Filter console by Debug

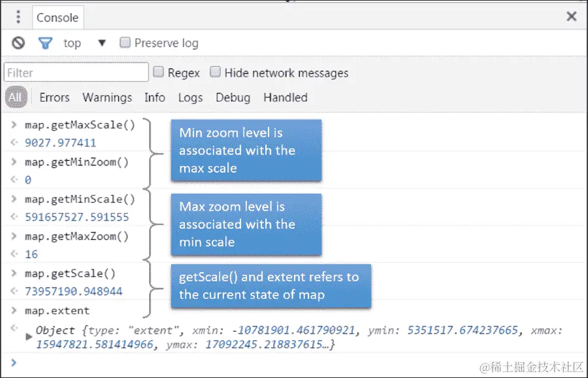[x=233, y=98]
